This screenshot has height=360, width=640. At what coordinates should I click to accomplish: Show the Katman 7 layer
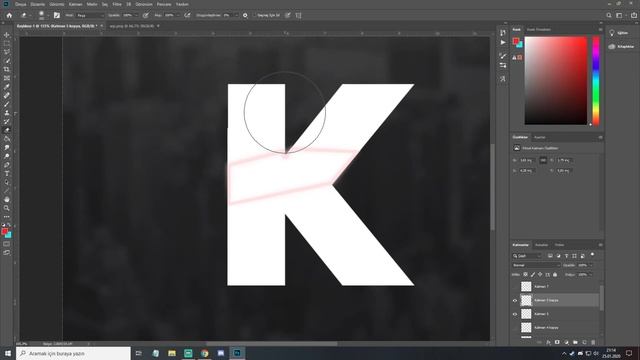pyautogui.click(x=515, y=287)
